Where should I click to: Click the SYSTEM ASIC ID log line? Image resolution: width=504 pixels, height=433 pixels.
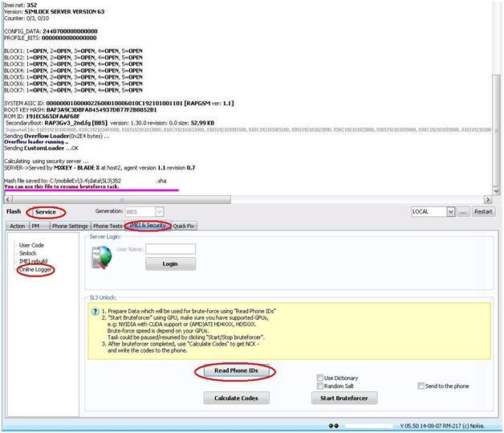119,104
